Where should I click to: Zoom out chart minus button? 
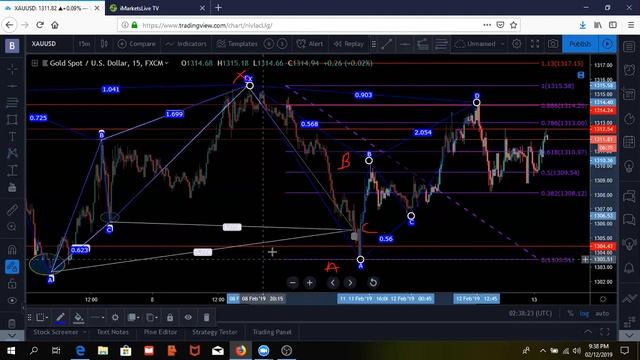[292, 282]
